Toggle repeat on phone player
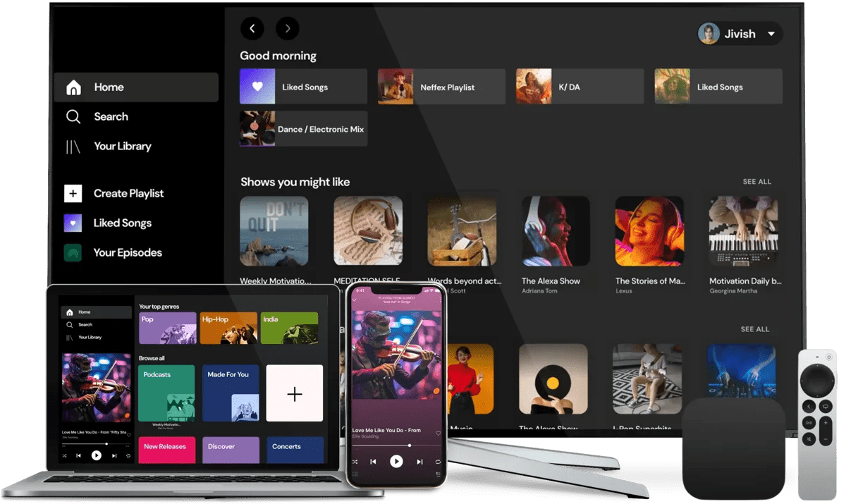The width and height of the screenshot is (846, 504). click(x=438, y=462)
